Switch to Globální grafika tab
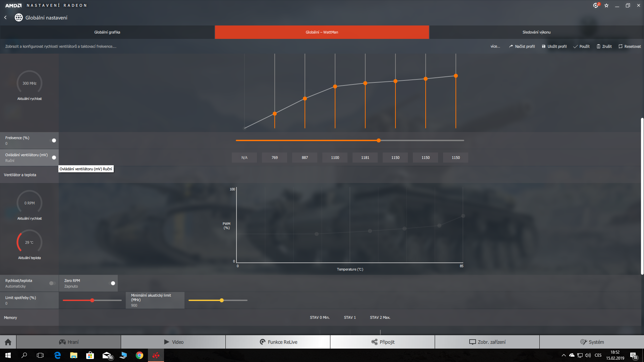The height and width of the screenshot is (362, 644). tap(107, 32)
